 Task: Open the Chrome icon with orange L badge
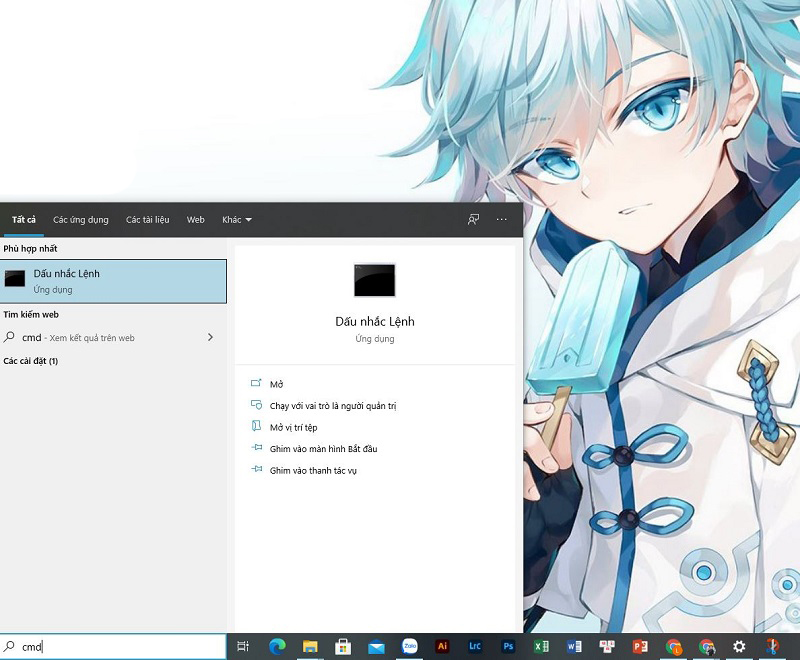(x=673, y=647)
